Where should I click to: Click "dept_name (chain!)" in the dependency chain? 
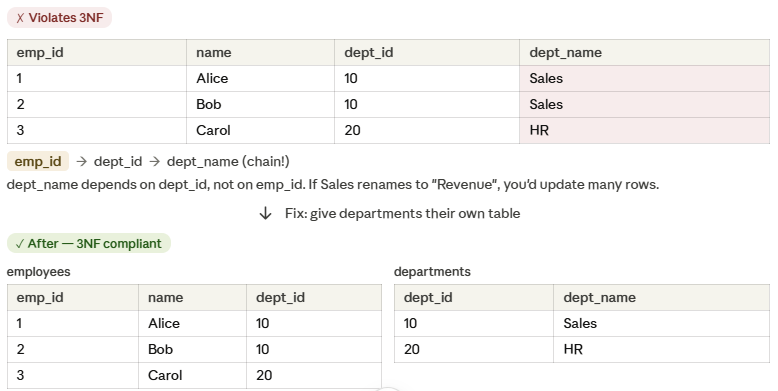coord(228,162)
